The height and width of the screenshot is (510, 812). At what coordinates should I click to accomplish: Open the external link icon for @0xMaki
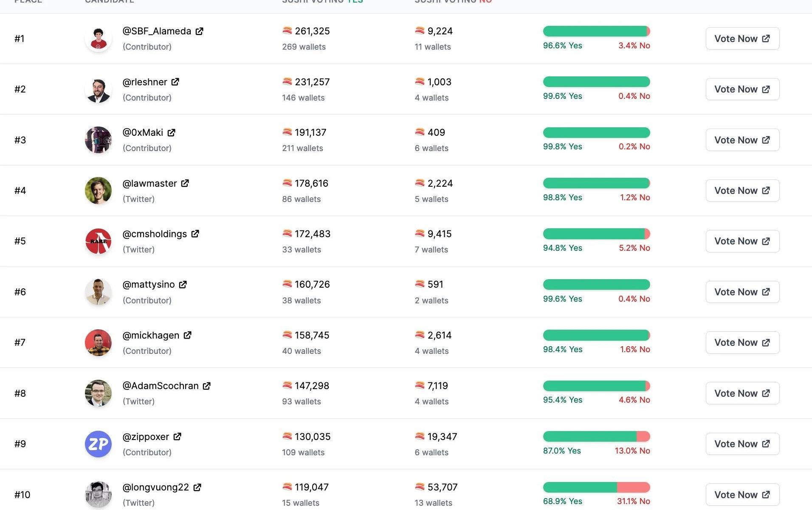[x=171, y=133]
